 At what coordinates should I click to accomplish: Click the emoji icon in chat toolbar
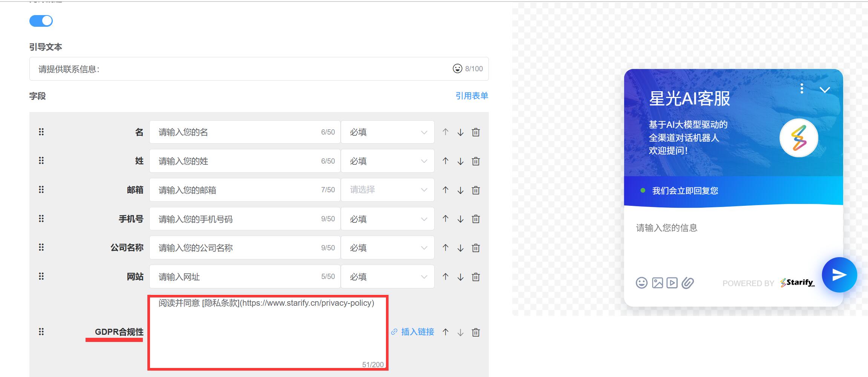tap(641, 283)
